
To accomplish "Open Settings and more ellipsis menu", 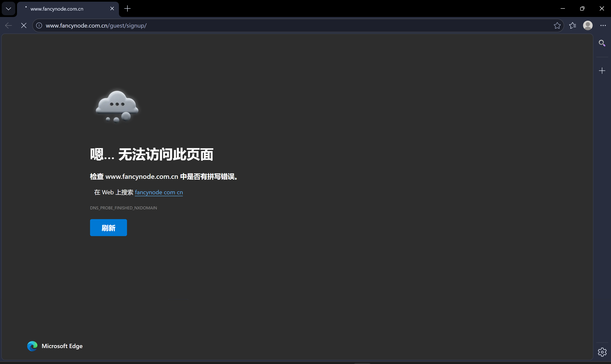I will point(603,25).
